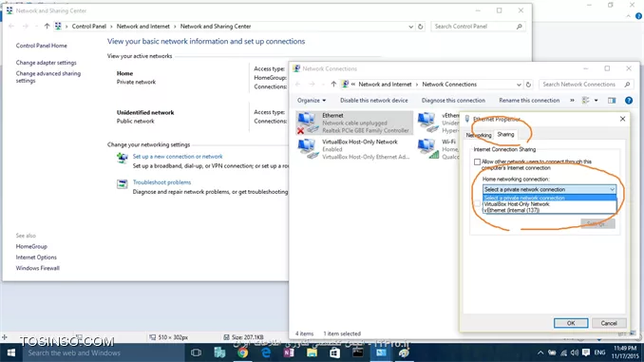Viewport: 644px width, 362px height.
Task: Open OneNote from the taskbar
Action: 289,352
